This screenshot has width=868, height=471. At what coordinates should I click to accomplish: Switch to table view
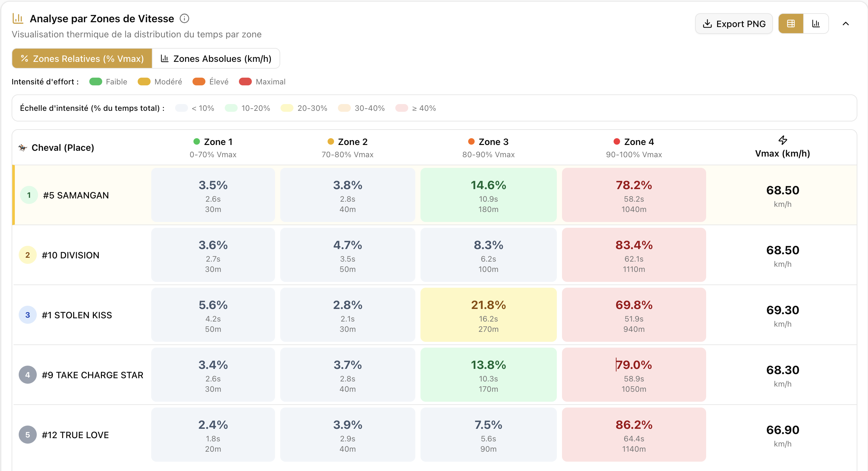pos(791,24)
